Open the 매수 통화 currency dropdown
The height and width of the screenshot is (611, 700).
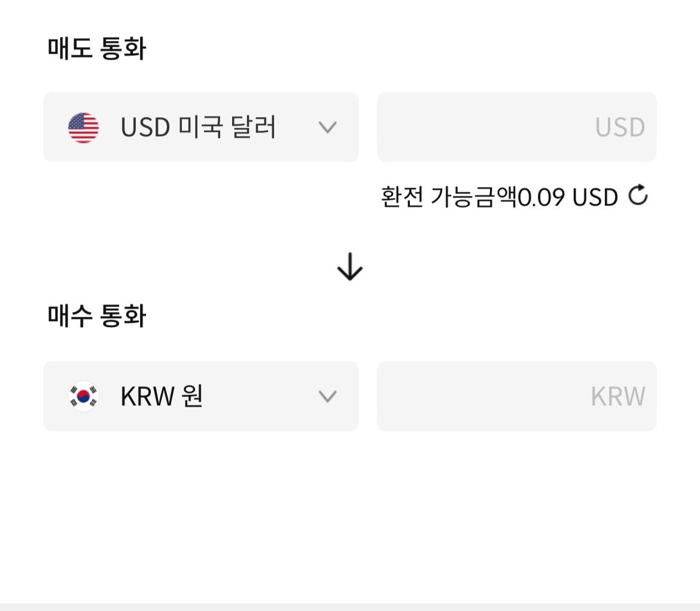pos(201,396)
